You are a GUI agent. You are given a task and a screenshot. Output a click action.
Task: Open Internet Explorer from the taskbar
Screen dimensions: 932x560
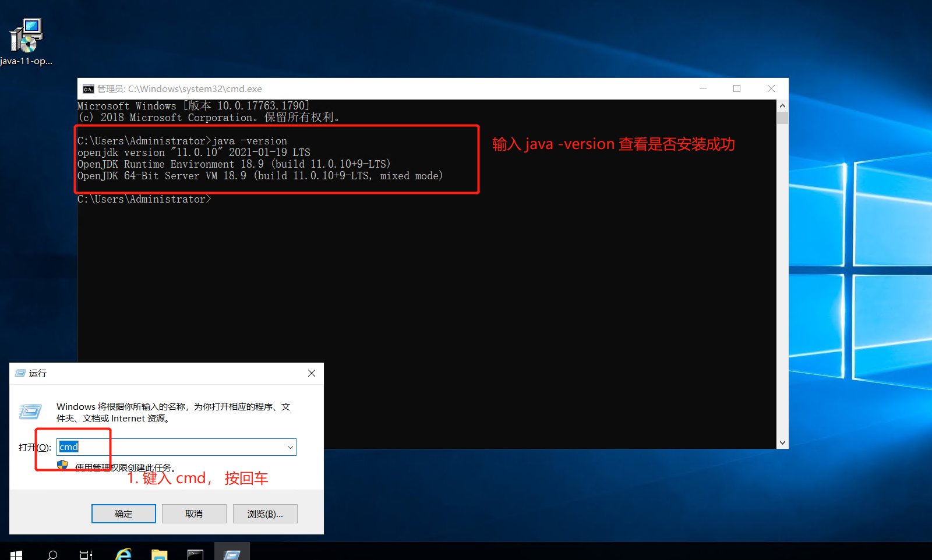[122, 553]
